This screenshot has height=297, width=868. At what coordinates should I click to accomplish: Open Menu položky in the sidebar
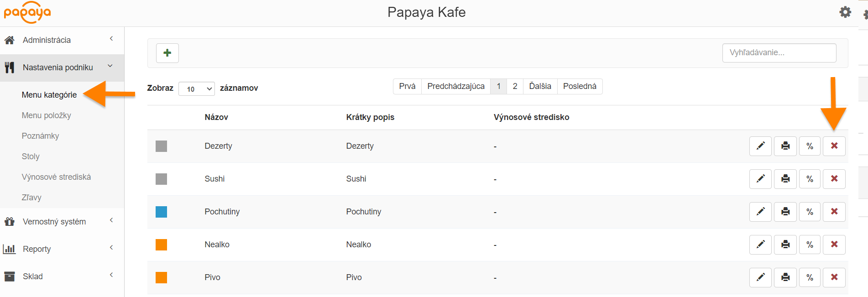pos(47,115)
